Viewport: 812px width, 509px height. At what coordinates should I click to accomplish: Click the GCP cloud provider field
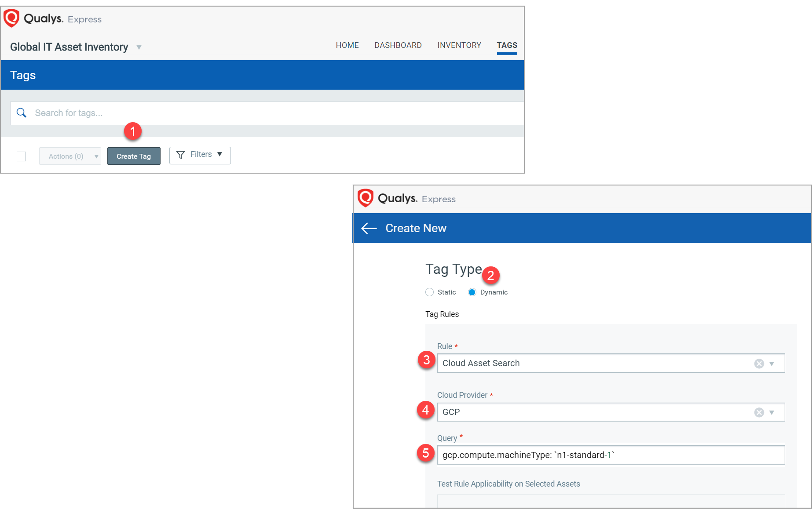[611, 412]
